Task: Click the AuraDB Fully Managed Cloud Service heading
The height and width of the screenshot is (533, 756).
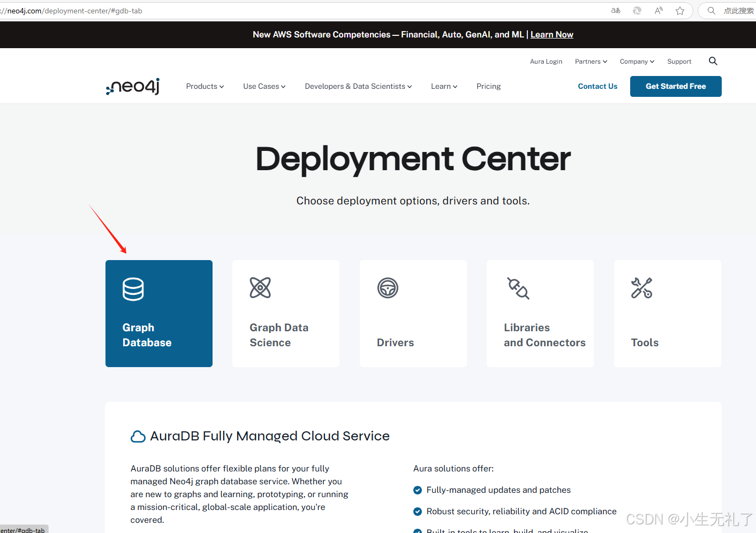Action: pyautogui.click(x=270, y=436)
